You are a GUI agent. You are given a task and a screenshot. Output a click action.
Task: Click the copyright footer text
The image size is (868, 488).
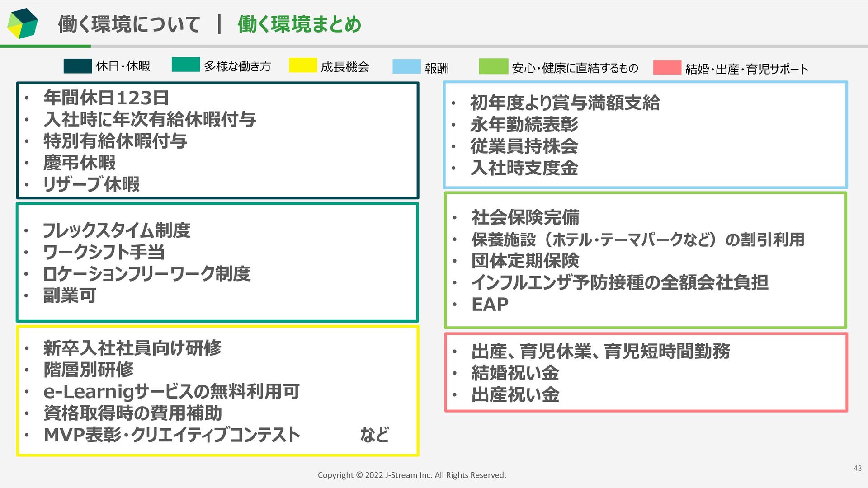[412, 475]
